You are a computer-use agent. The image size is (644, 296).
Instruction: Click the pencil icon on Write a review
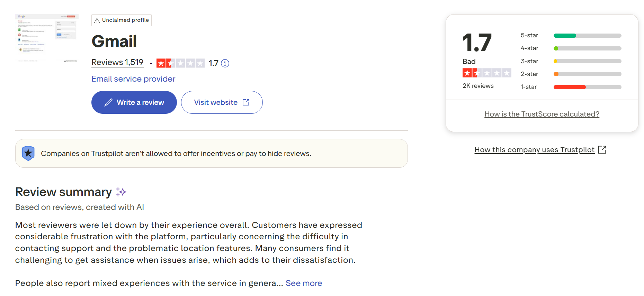(108, 102)
